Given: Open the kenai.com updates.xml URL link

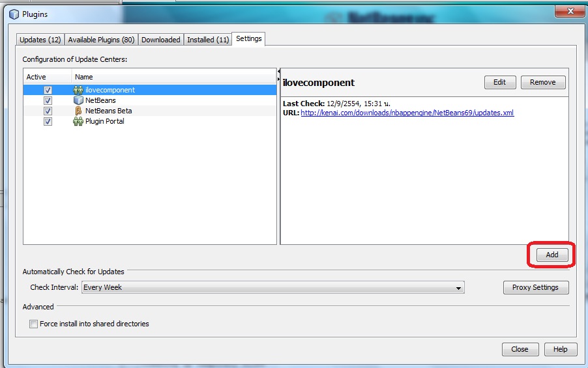Looking at the screenshot, I should coord(407,113).
